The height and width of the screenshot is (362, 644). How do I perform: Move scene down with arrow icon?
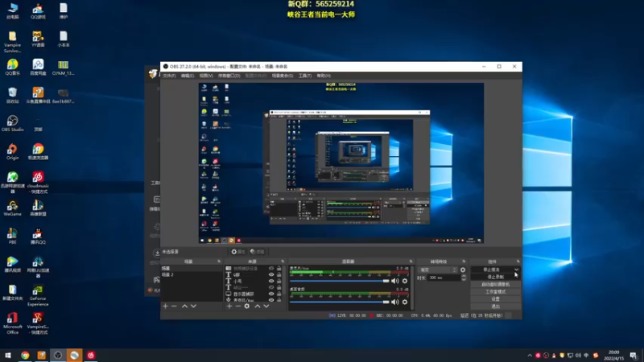(x=193, y=306)
